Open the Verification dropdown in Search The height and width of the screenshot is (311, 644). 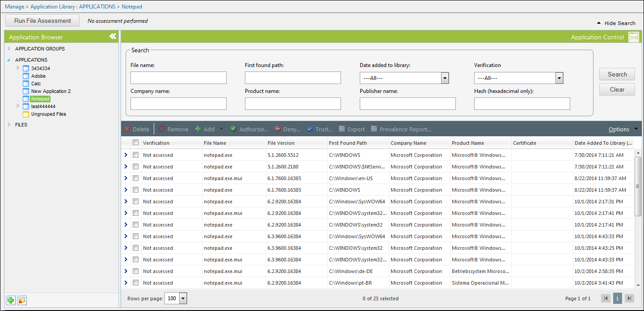[x=559, y=78]
